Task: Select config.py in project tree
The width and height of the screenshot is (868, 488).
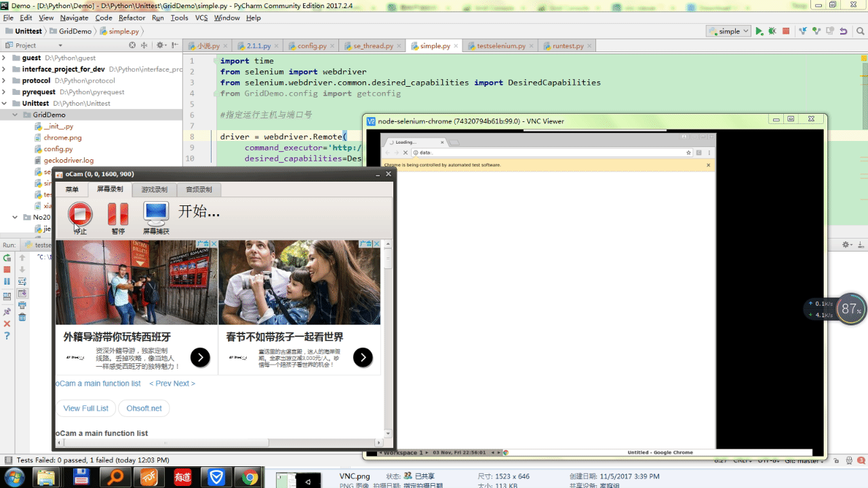Action: pyautogui.click(x=58, y=149)
